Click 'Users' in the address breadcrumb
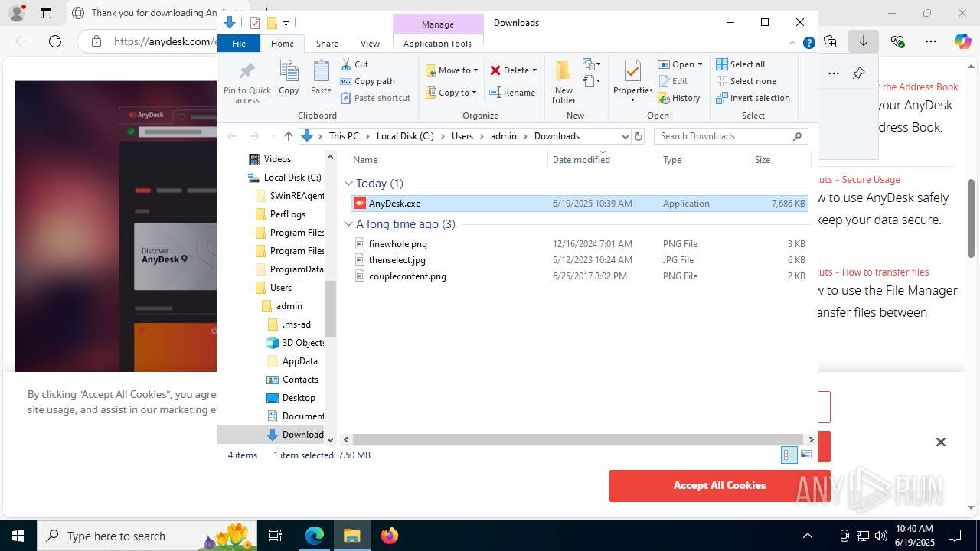This screenshot has height=551, width=980. tap(462, 136)
